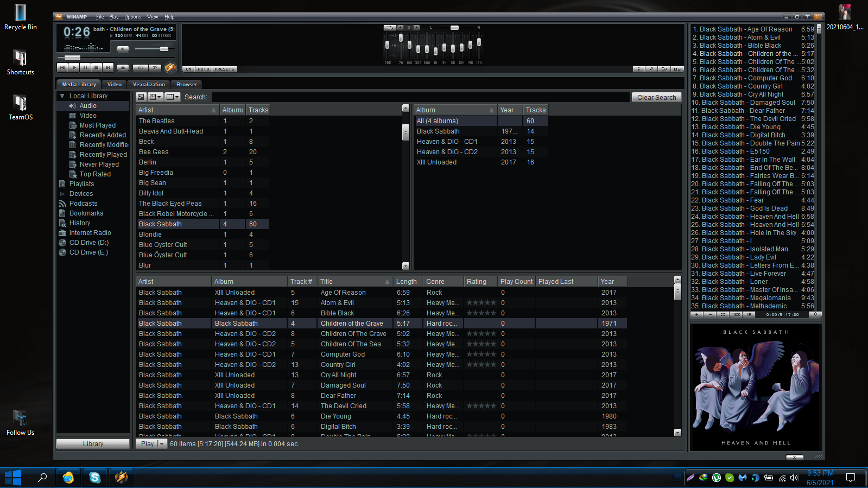868x488 pixels.
Task: Sort artists by the Artist column header
Action: click(177, 110)
